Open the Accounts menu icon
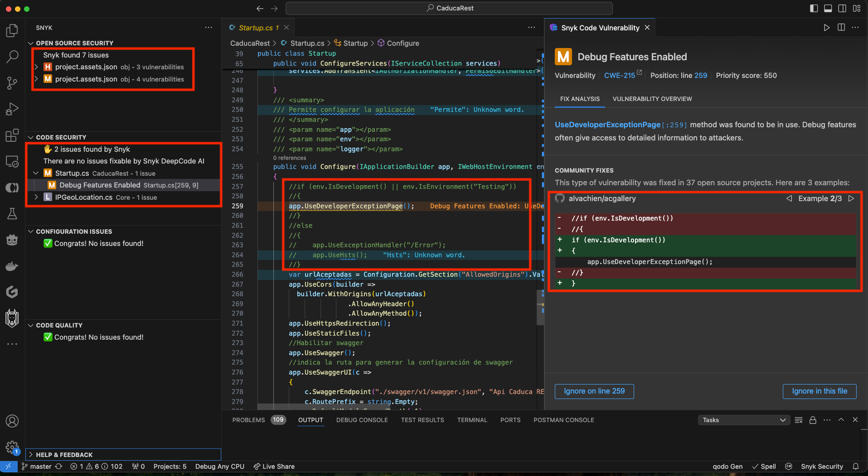The image size is (868, 476). point(12,421)
